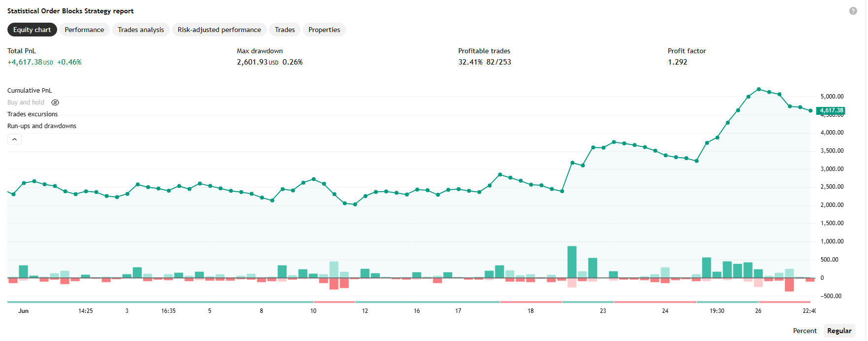This screenshot has width=868, height=341.
Task: Toggle Buy and hold visibility eye icon
Action: coord(55,102)
